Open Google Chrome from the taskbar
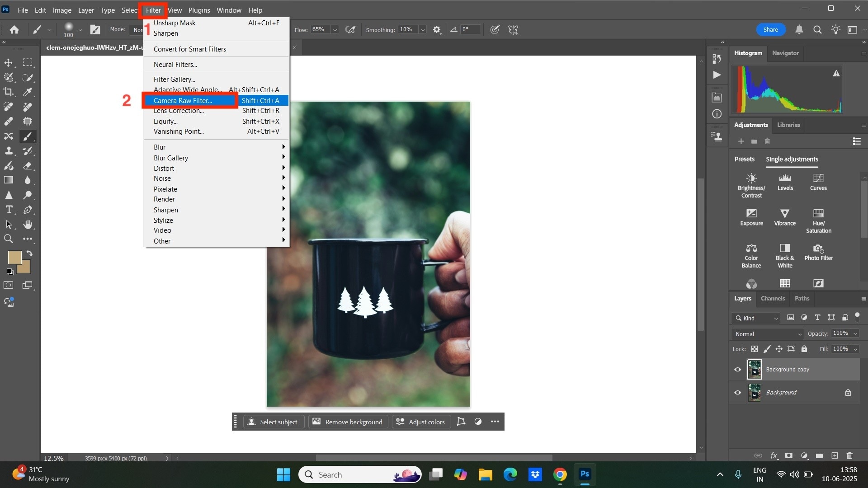This screenshot has height=488, width=868. (560, 474)
